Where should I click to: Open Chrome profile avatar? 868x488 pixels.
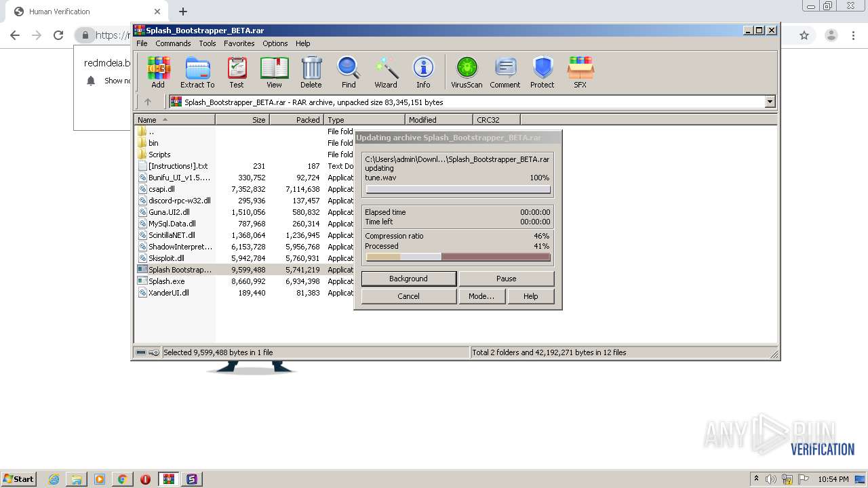(831, 35)
